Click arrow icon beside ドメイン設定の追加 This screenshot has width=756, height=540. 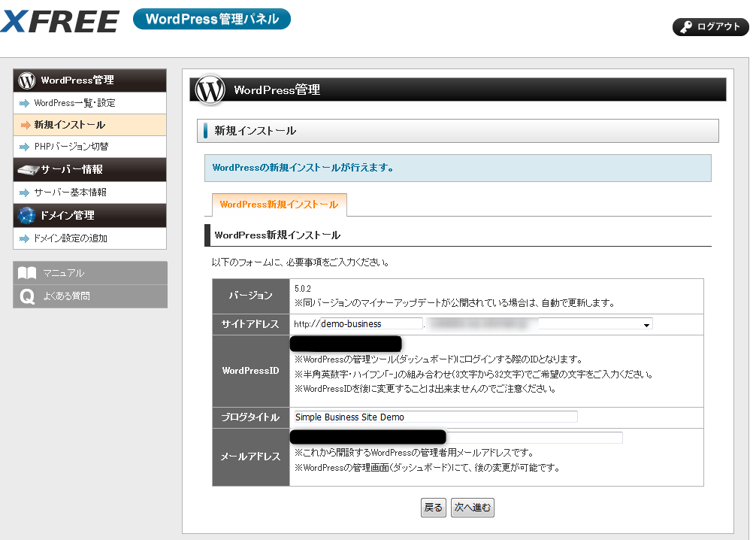point(24,238)
